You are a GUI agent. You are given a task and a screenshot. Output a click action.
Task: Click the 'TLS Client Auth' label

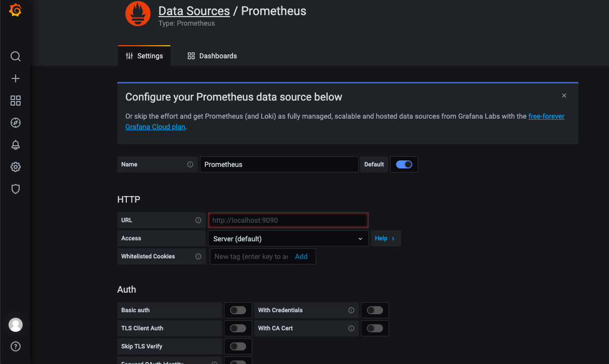pyautogui.click(x=142, y=328)
